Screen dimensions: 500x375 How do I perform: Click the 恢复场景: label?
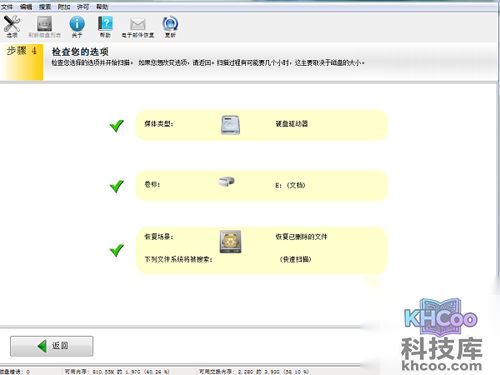pyautogui.click(x=159, y=237)
